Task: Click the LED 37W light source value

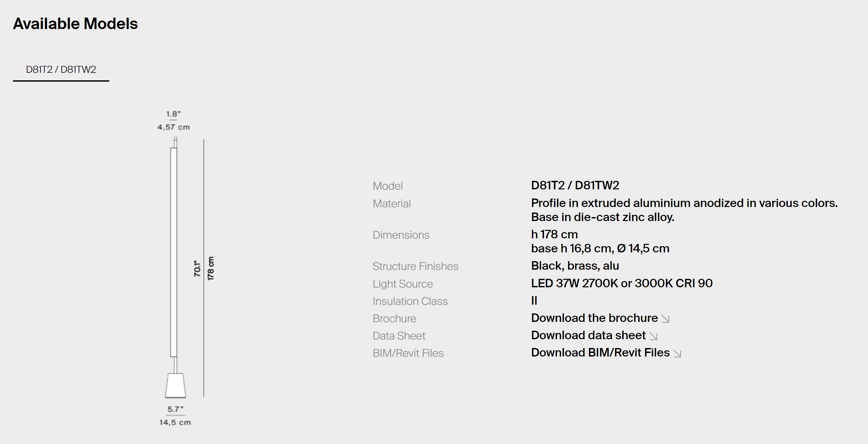Action: click(621, 283)
